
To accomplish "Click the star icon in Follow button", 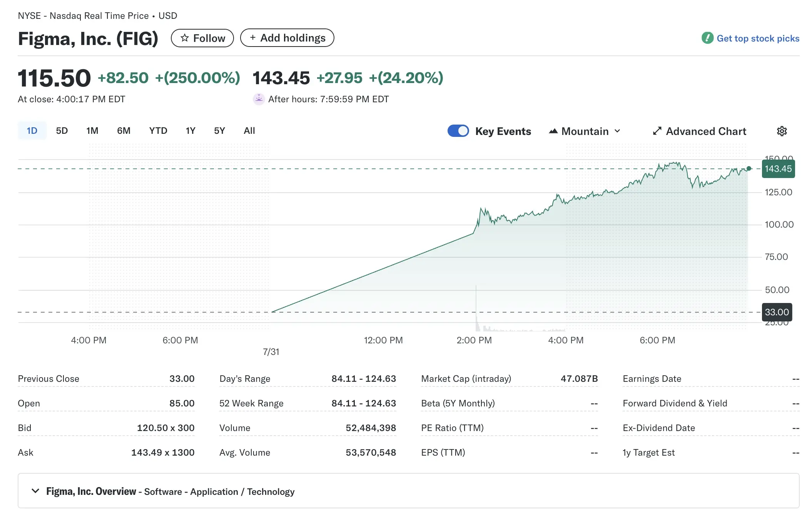I will tap(185, 38).
